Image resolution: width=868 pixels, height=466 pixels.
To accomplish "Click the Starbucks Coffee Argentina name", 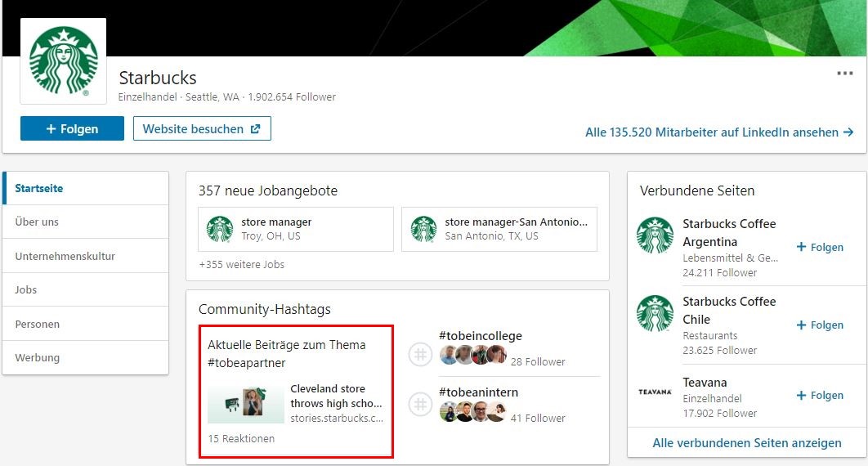I will coord(729,232).
